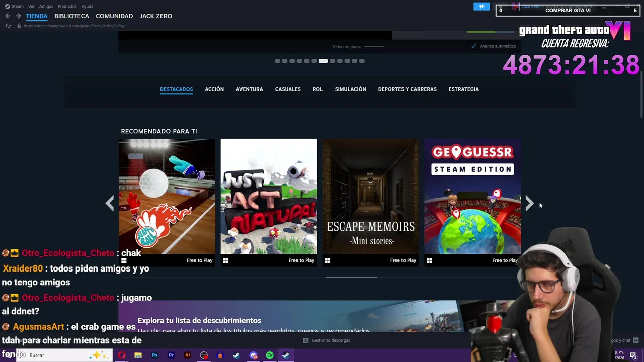The height and width of the screenshot is (362, 644).
Task: Select the SIMULACIÓN genre tab
Action: pyautogui.click(x=351, y=89)
